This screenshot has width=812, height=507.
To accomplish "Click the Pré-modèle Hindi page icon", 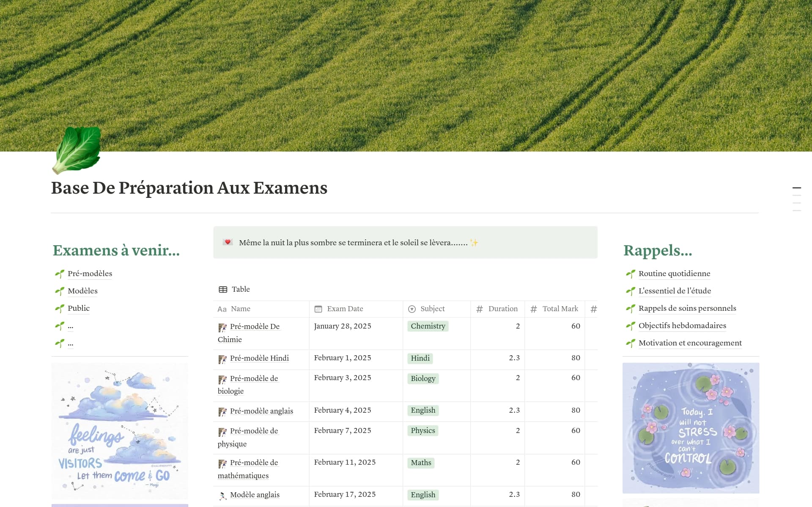I will click(222, 359).
